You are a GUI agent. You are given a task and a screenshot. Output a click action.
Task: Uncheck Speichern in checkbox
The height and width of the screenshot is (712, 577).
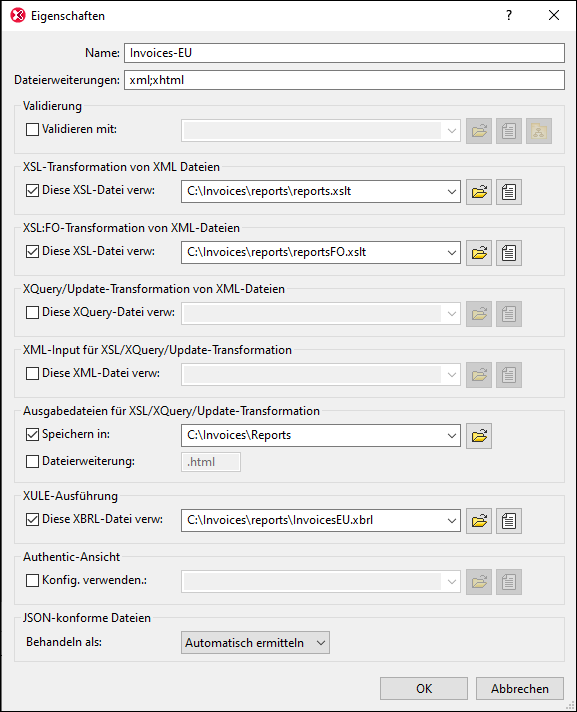tap(32, 435)
